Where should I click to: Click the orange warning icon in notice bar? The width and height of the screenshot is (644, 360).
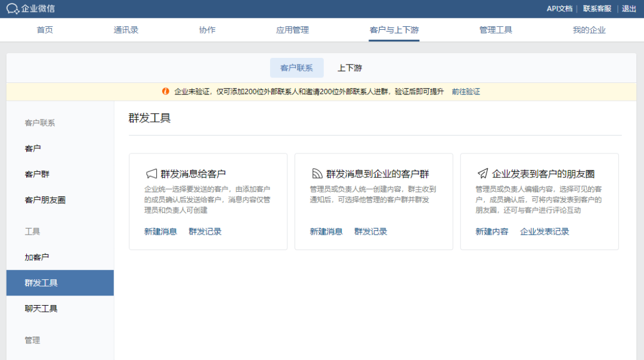(x=166, y=91)
